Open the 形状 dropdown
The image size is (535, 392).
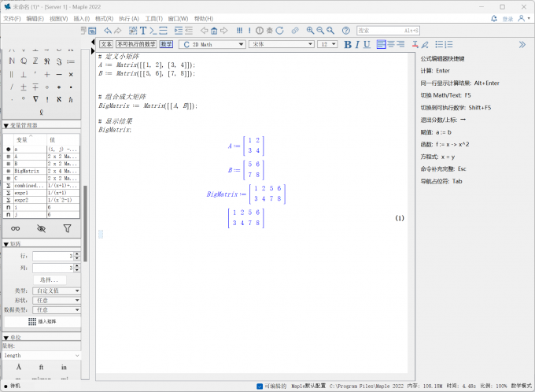click(x=57, y=301)
